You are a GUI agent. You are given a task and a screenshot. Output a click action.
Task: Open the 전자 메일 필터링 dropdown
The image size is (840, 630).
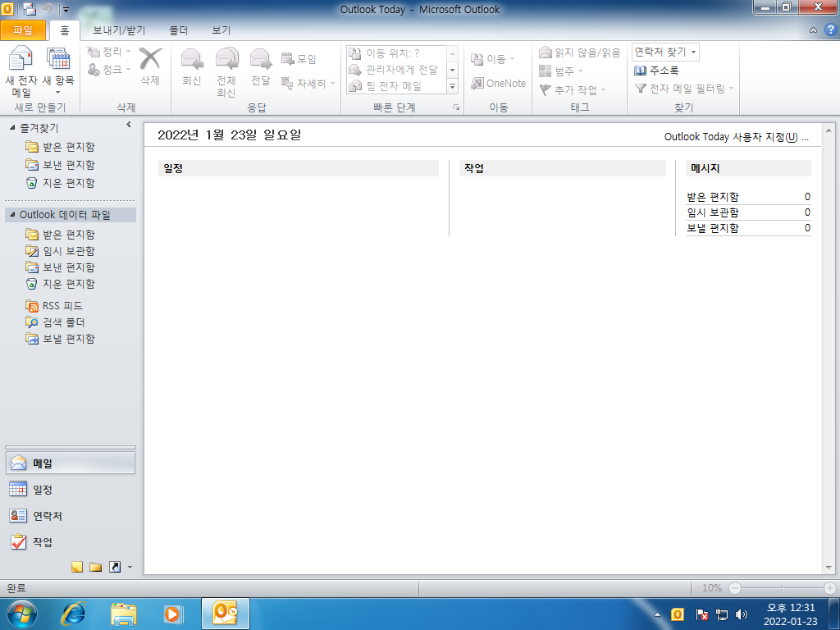click(x=683, y=89)
